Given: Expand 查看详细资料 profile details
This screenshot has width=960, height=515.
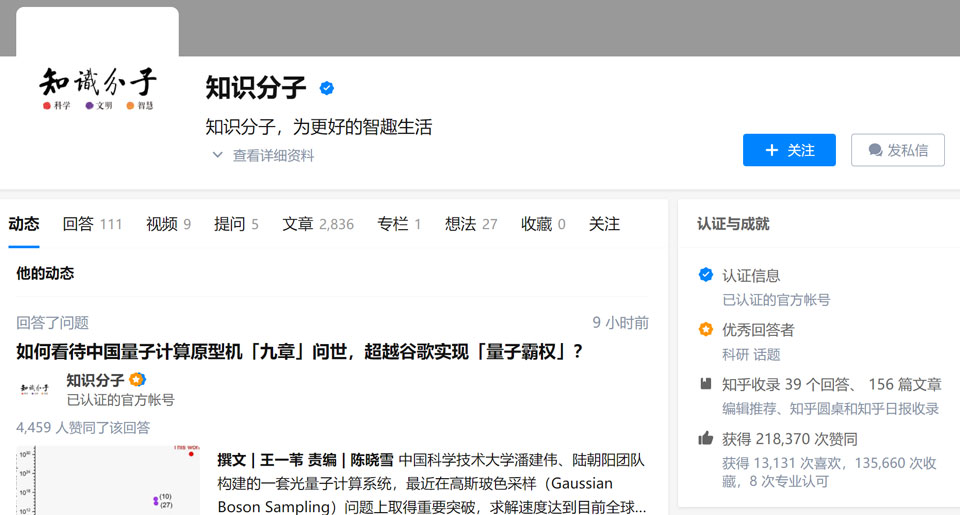Looking at the screenshot, I should pyautogui.click(x=263, y=156).
